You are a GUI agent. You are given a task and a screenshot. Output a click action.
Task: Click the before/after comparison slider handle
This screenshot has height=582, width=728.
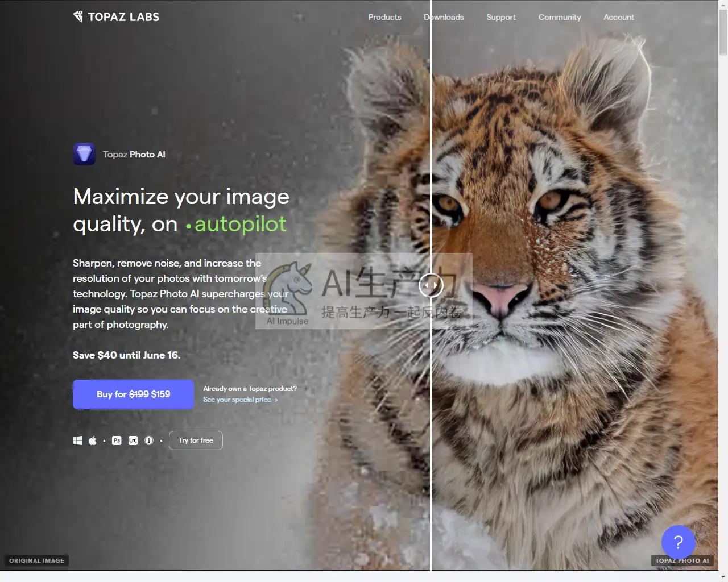[431, 285]
